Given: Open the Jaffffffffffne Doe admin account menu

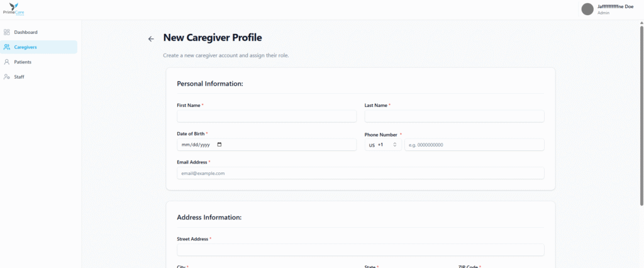Looking at the screenshot, I should coord(615,6).
